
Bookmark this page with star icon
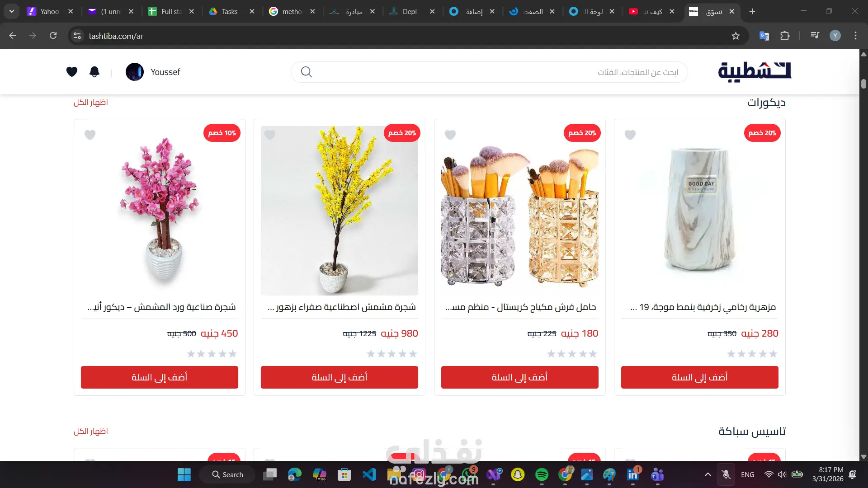(736, 36)
